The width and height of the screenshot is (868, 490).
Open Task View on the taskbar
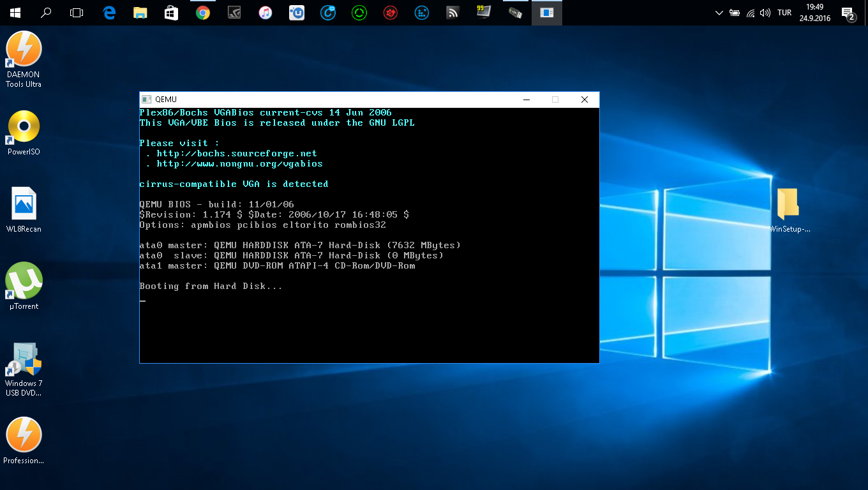click(77, 13)
